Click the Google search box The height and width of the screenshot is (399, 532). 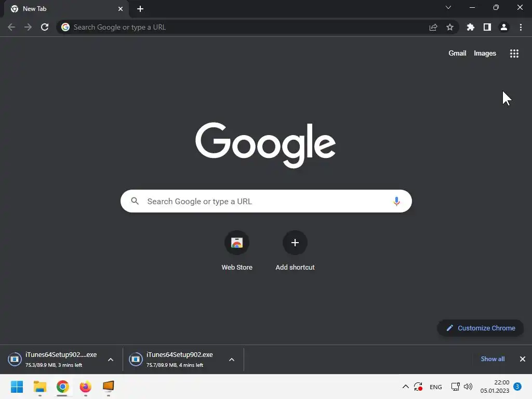266,201
